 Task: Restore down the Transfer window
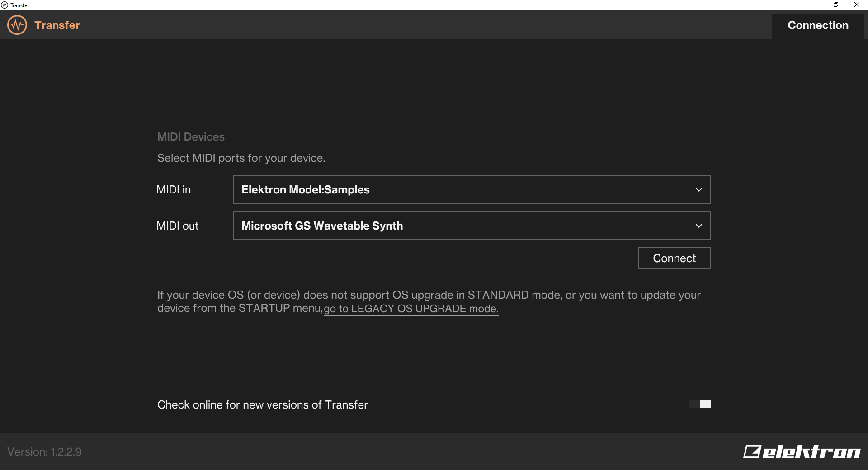[x=836, y=5]
